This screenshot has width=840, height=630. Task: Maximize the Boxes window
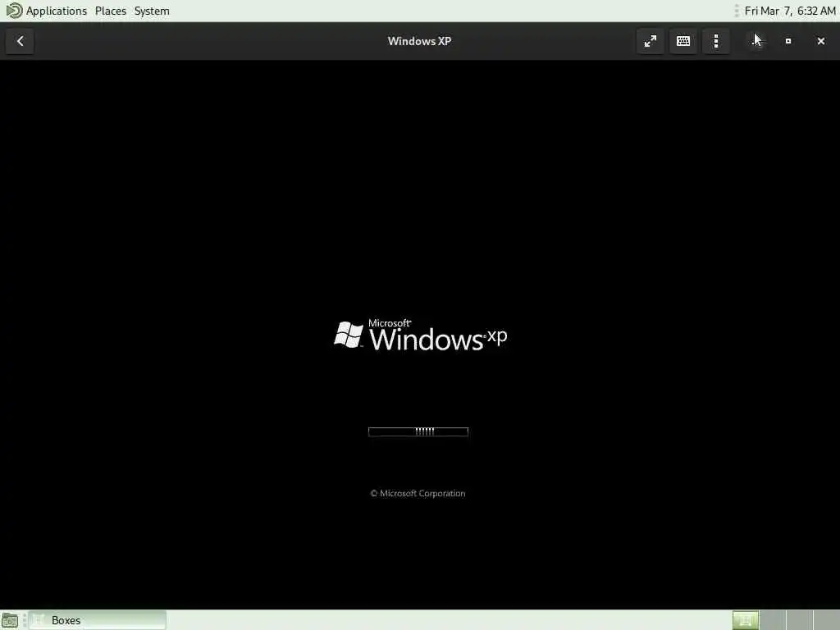[x=788, y=41]
